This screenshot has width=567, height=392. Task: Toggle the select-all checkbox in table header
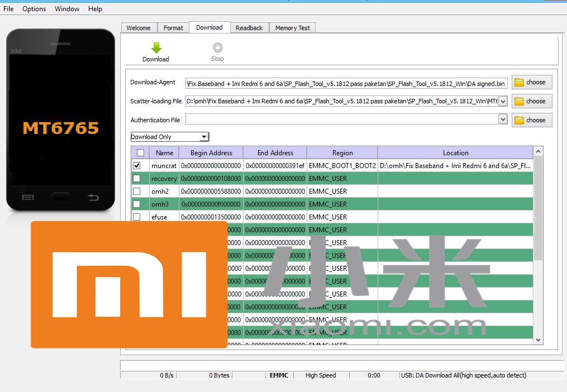[x=141, y=152]
